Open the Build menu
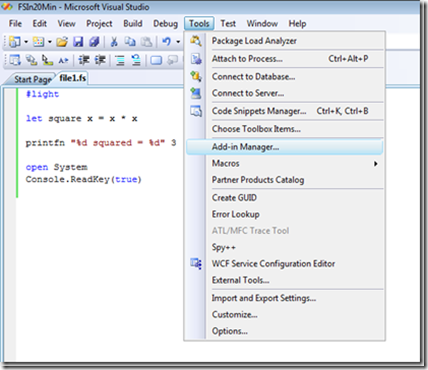Screen dimensions: 428x370 (133, 24)
